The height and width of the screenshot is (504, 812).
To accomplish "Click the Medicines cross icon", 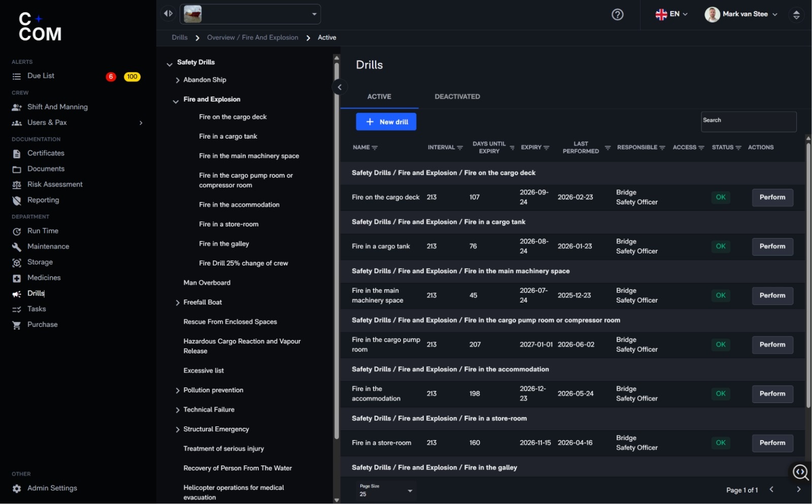I will (x=17, y=278).
